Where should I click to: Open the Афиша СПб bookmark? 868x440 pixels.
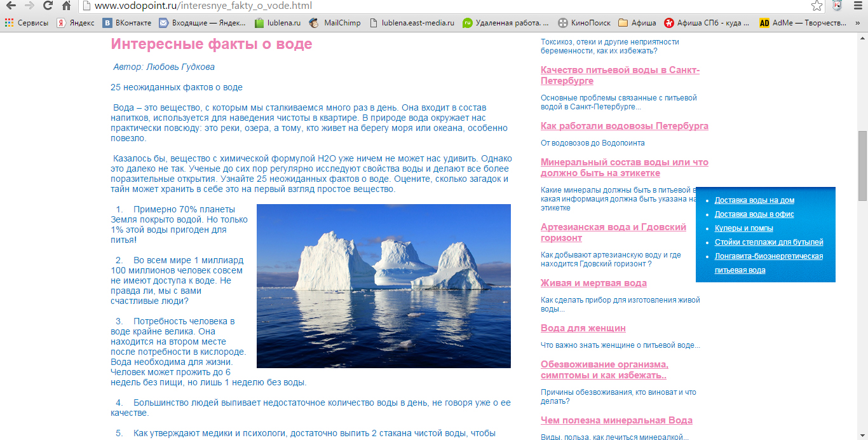pos(707,23)
